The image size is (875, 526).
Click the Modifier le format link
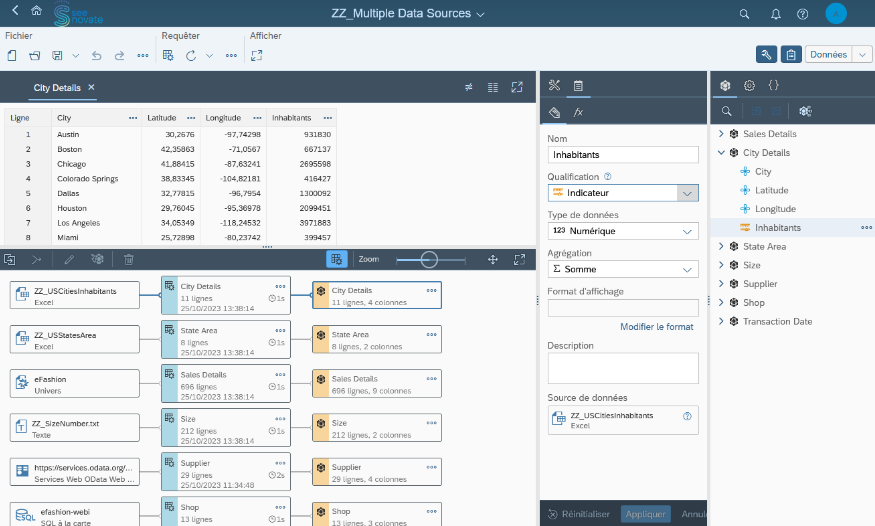[657, 327]
